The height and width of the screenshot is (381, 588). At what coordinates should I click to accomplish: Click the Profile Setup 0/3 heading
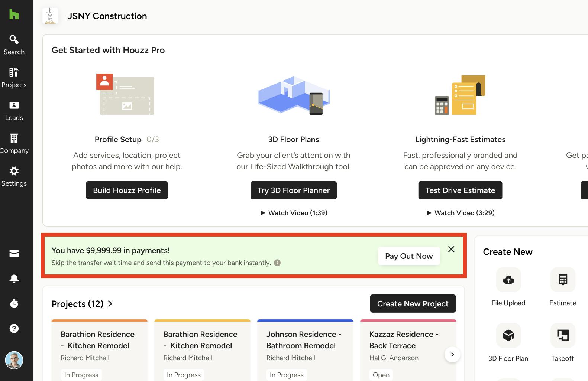click(127, 140)
